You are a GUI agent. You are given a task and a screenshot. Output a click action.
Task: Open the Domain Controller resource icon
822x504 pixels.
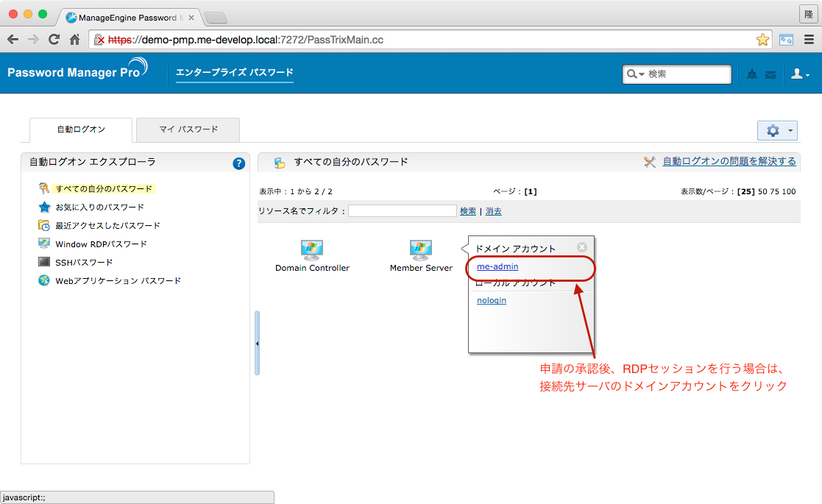click(x=312, y=250)
